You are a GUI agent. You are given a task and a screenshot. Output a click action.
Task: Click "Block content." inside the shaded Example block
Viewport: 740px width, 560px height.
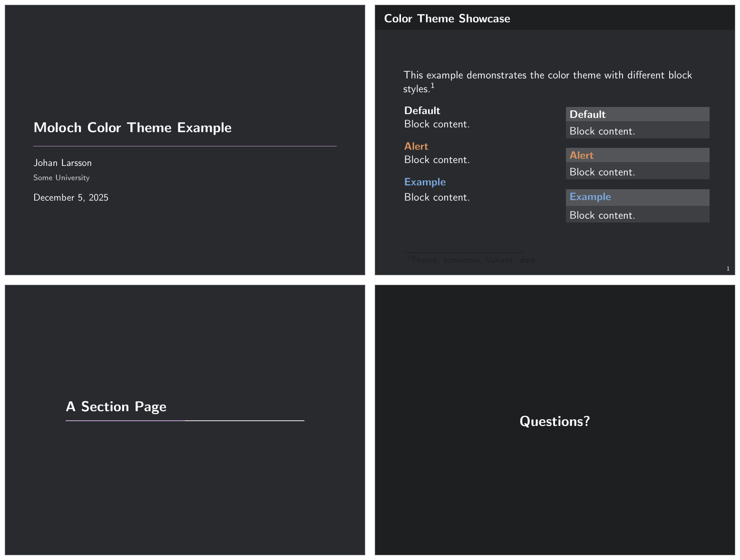click(x=602, y=215)
